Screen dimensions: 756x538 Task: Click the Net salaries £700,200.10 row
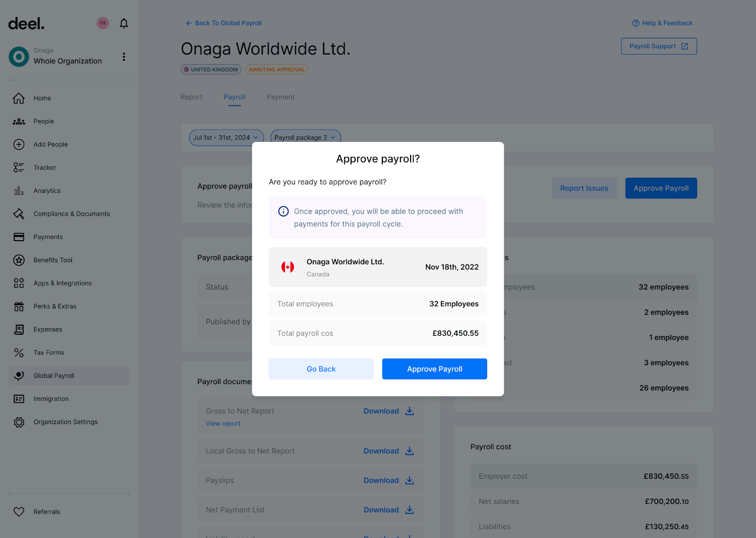click(584, 501)
